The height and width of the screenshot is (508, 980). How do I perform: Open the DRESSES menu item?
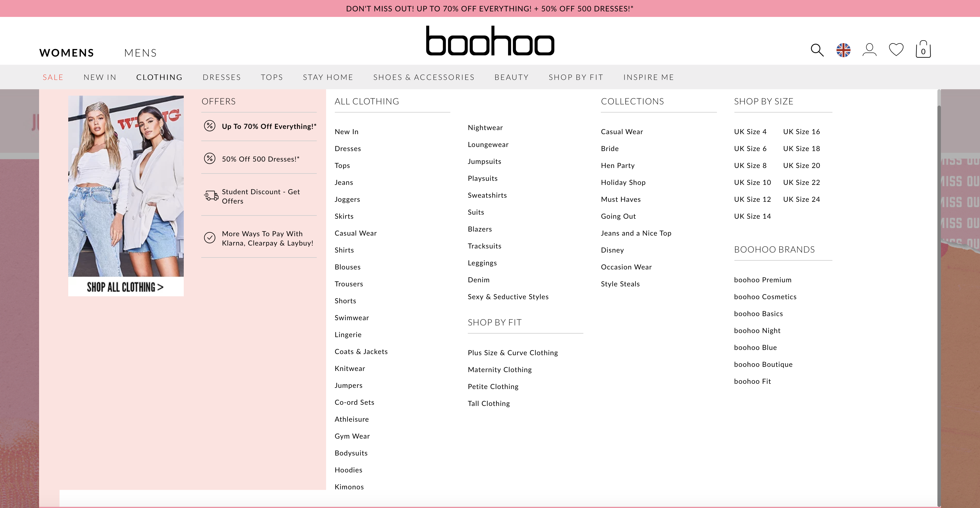click(x=221, y=77)
